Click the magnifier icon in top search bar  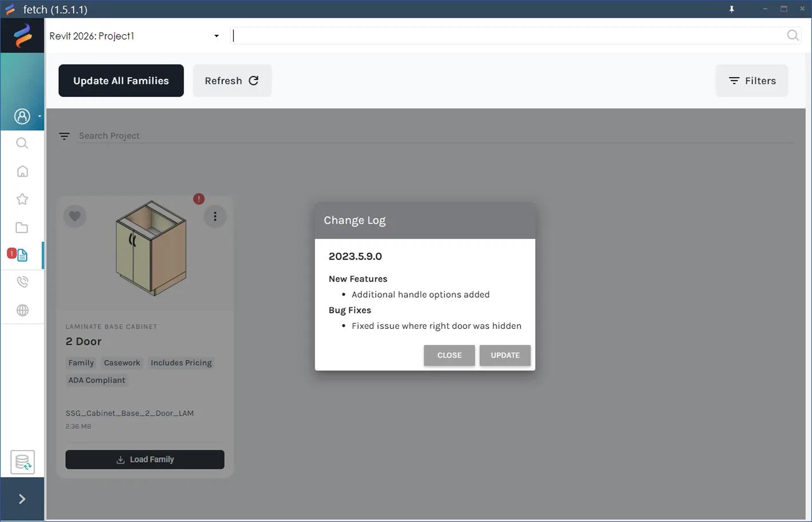[793, 35]
